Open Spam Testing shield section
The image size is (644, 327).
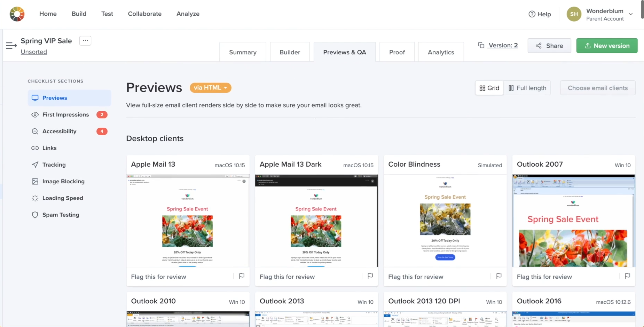(x=61, y=215)
